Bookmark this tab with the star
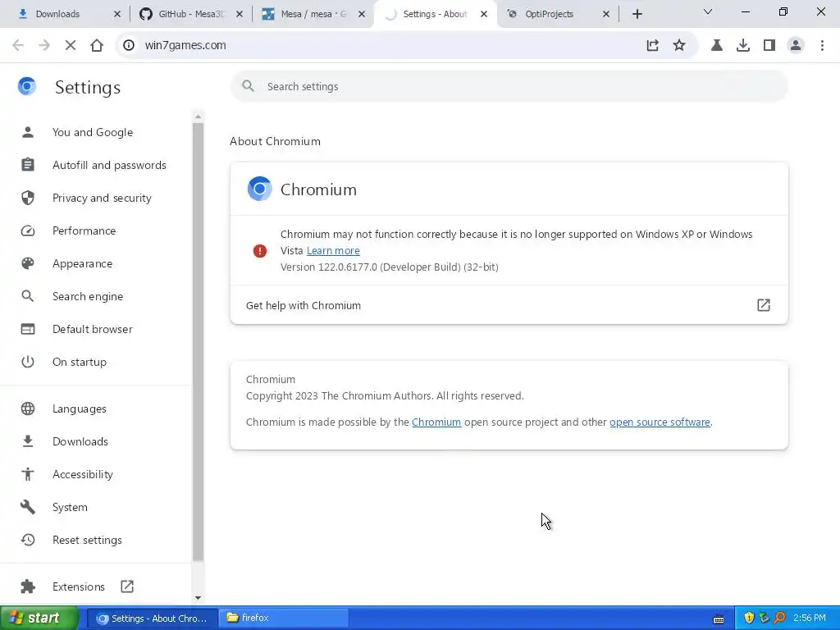 point(678,46)
